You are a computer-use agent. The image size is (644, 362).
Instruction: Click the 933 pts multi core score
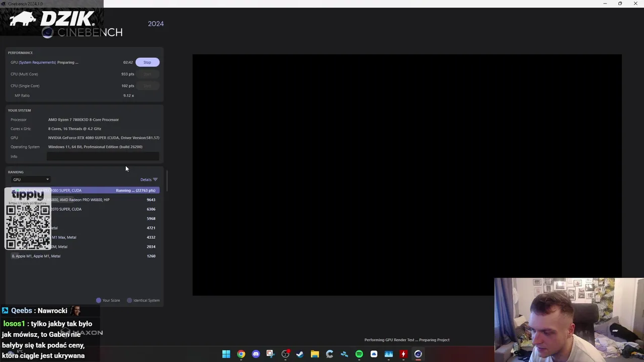(128, 74)
